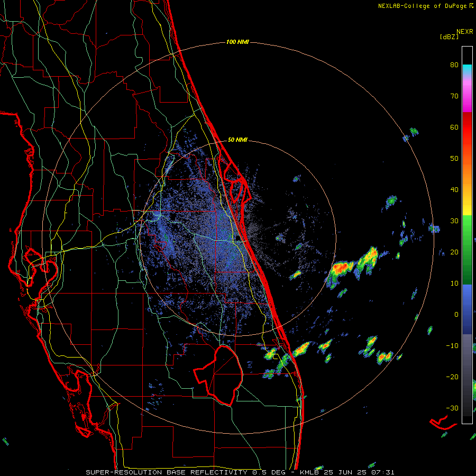The height and width of the screenshot is (476, 476).
Task: Click the "50" value on the color scale
Action: (454, 159)
